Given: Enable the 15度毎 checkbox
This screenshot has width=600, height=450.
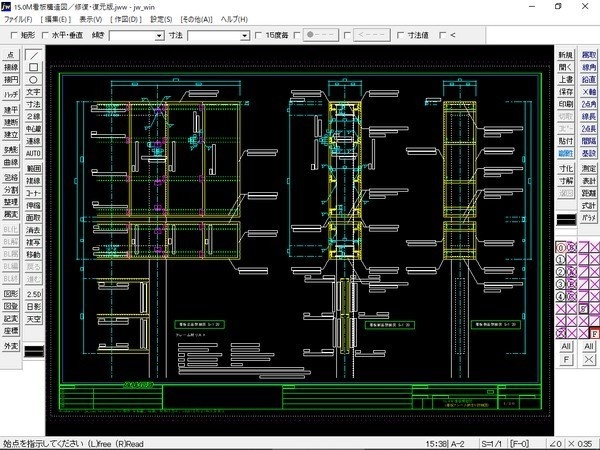Looking at the screenshot, I should click(259, 35).
